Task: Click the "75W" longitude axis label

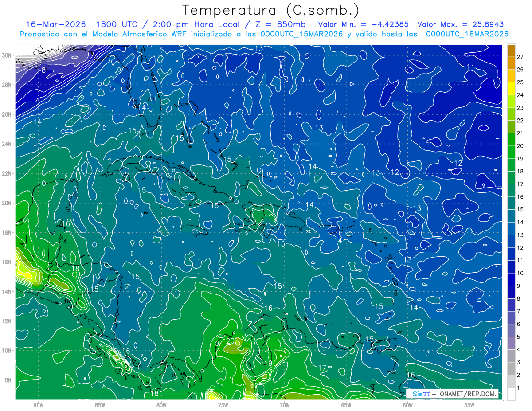Action: (223, 405)
